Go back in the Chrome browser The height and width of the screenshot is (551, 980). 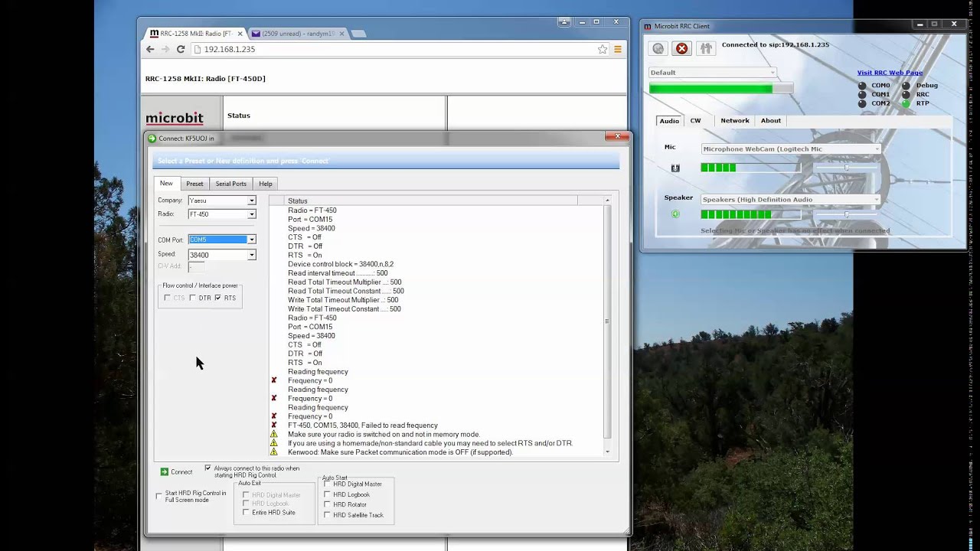[150, 49]
